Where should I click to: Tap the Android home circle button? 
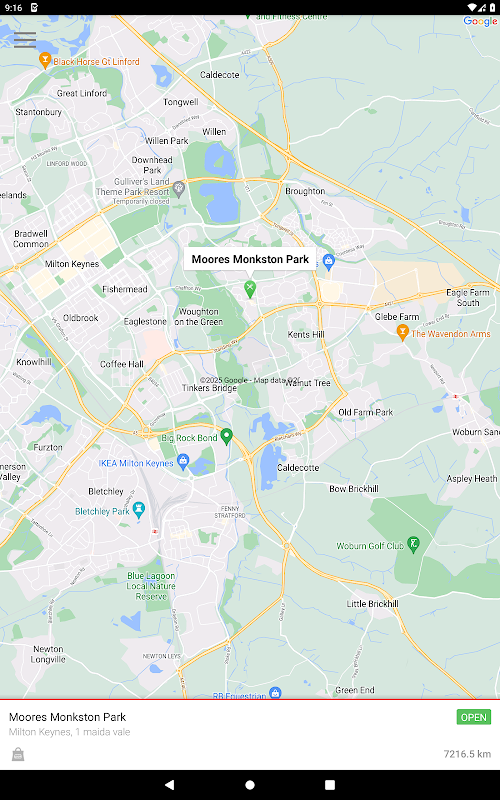(x=250, y=784)
